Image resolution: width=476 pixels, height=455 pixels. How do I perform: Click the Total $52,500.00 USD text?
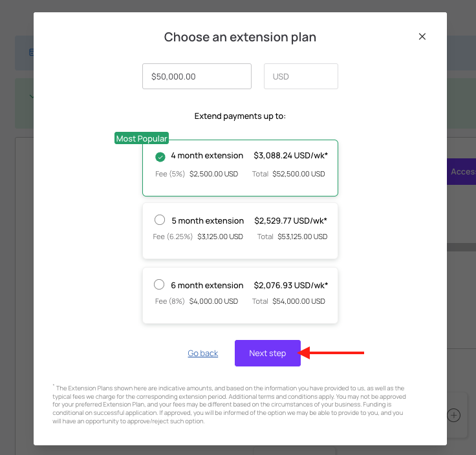288,174
